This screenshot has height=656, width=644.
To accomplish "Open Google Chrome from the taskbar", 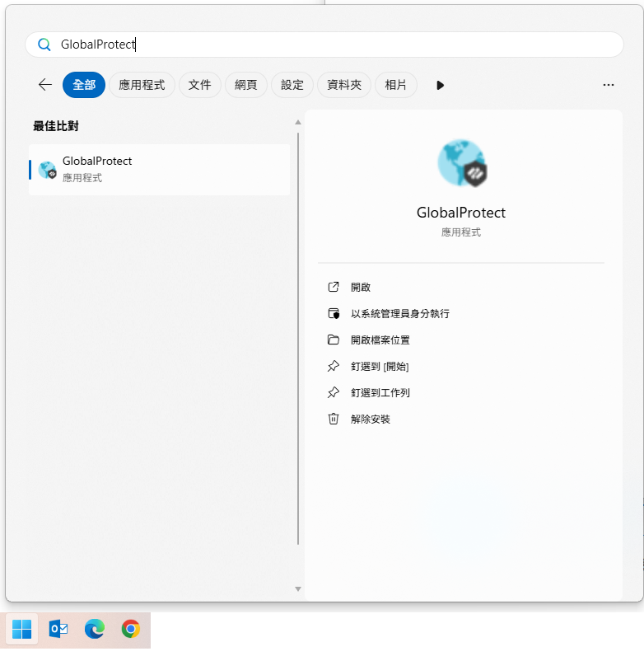I will coord(130,630).
